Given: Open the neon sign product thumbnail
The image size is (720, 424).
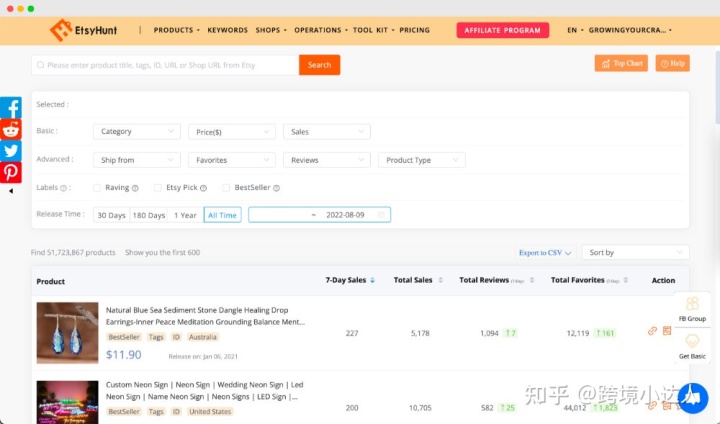Looking at the screenshot, I should pos(68,402).
